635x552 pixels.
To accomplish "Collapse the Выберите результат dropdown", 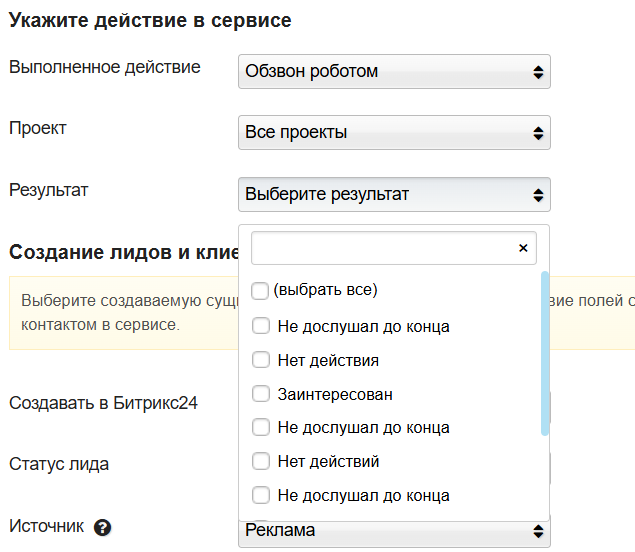I will (x=394, y=195).
